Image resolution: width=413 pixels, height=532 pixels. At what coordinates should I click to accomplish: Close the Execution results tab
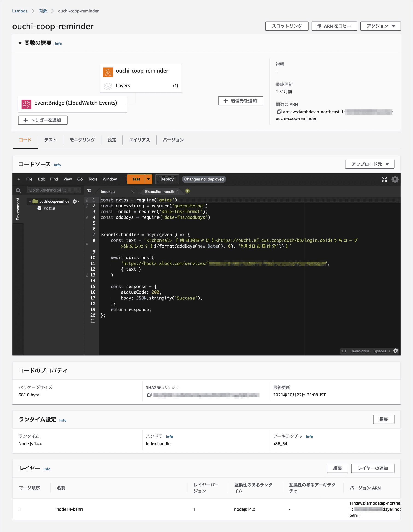tap(177, 192)
